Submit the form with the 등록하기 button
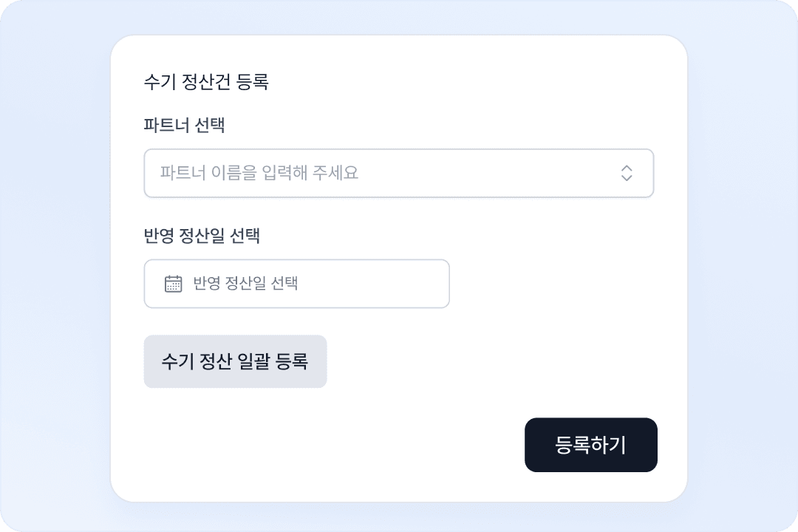 (591, 445)
